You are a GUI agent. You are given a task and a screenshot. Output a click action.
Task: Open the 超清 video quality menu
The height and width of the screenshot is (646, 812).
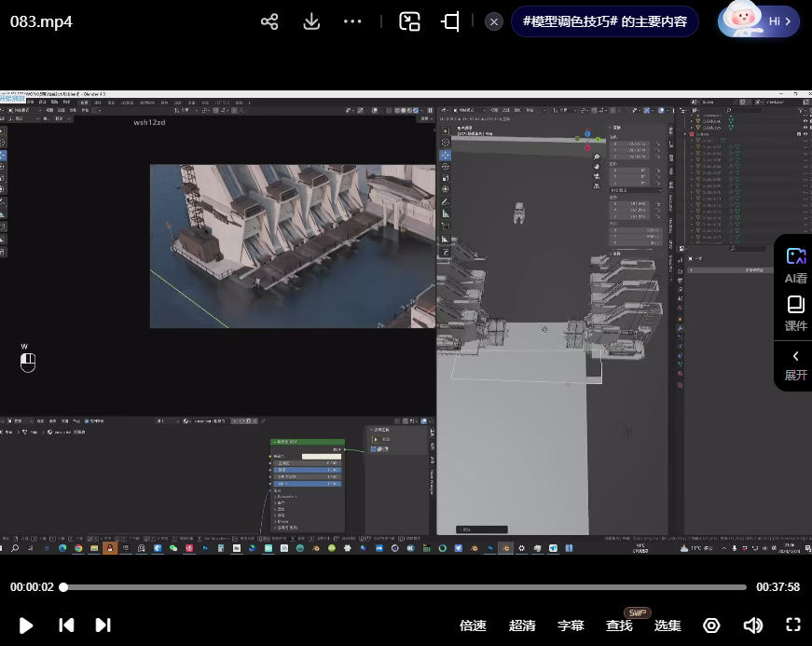coord(522,625)
